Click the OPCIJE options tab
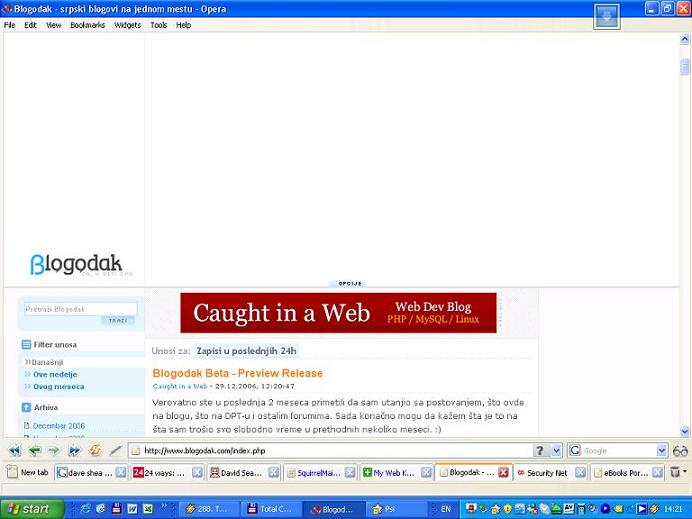 350,283
